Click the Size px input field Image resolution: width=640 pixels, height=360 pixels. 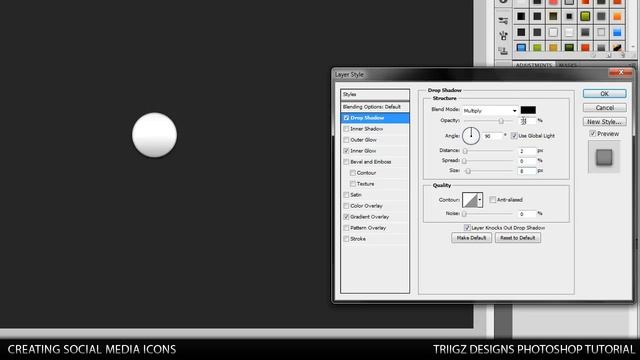[527, 171]
